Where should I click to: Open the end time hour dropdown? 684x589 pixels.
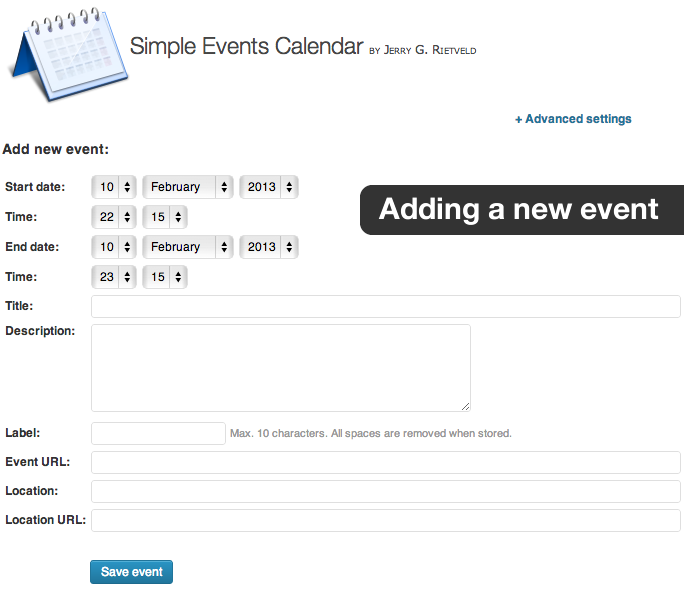114,277
